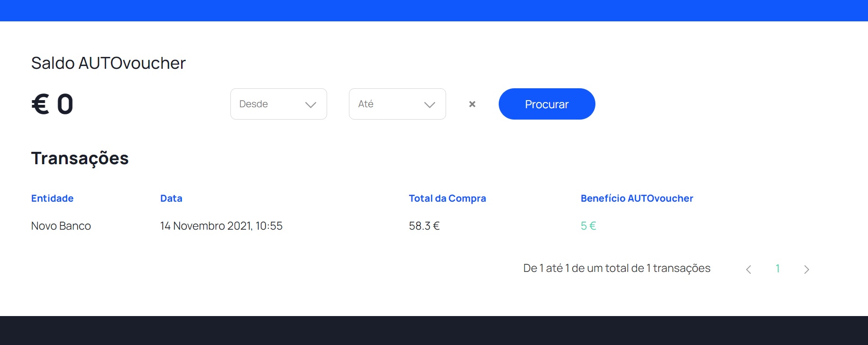The image size is (868, 345).
Task: Click the Total da Compra column header
Action: click(448, 198)
